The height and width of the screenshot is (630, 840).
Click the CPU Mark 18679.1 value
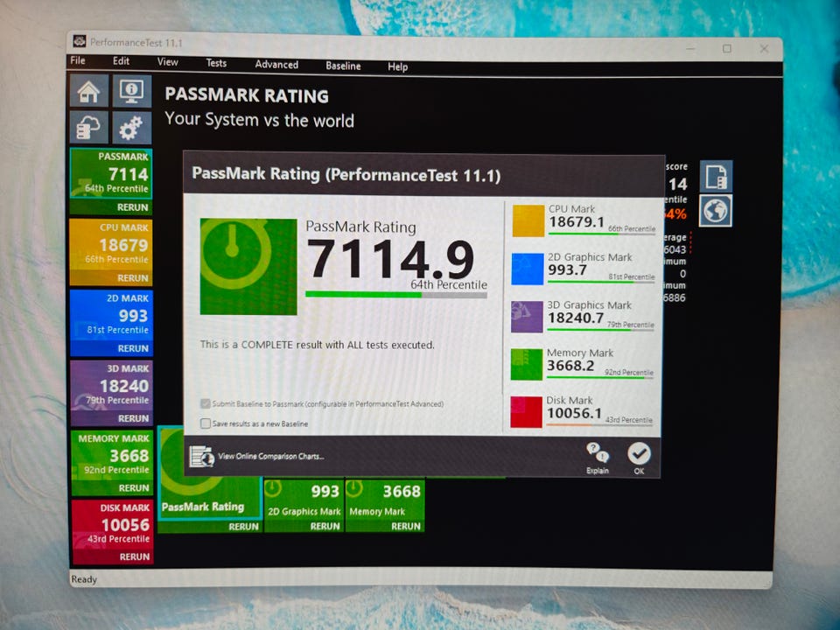[x=577, y=222]
